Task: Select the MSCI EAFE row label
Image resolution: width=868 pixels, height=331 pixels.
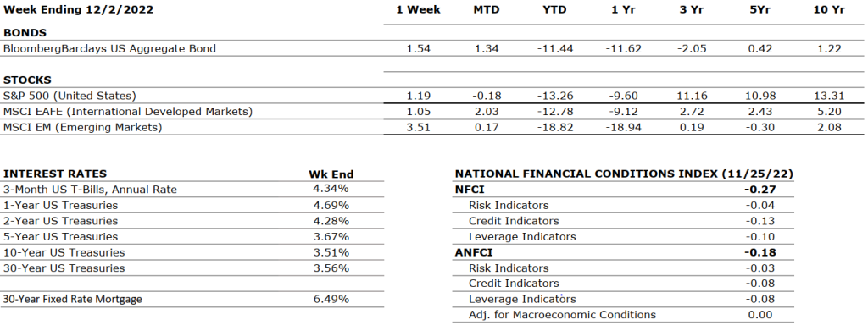Action: point(128,112)
